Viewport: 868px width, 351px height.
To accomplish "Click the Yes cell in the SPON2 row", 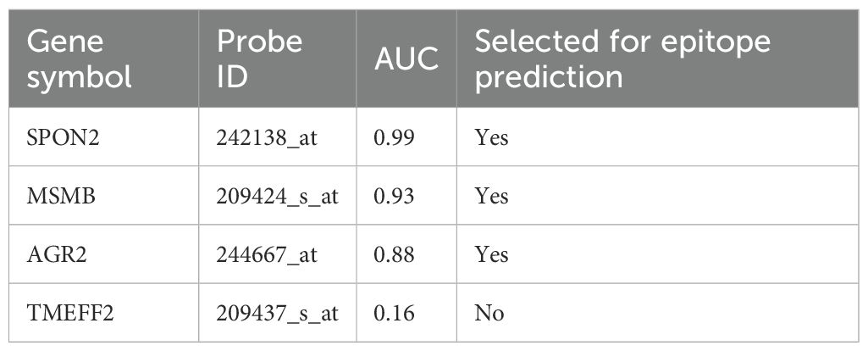I will (x=491, y=137).
